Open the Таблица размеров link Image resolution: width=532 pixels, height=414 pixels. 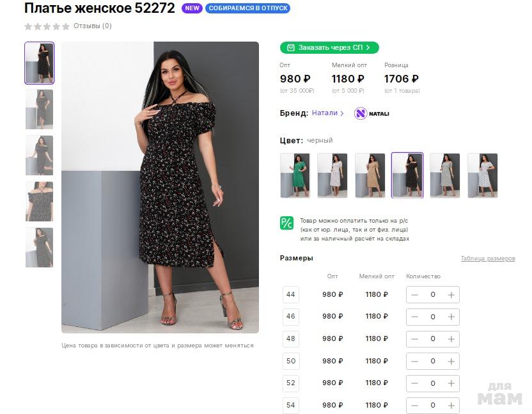click(x=487, y=259)
